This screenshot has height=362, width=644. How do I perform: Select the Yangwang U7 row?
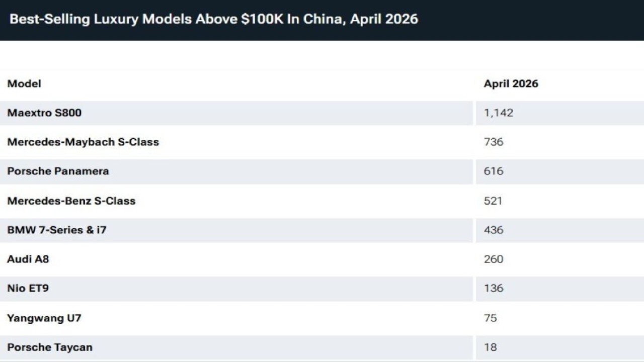coord(322,318)
